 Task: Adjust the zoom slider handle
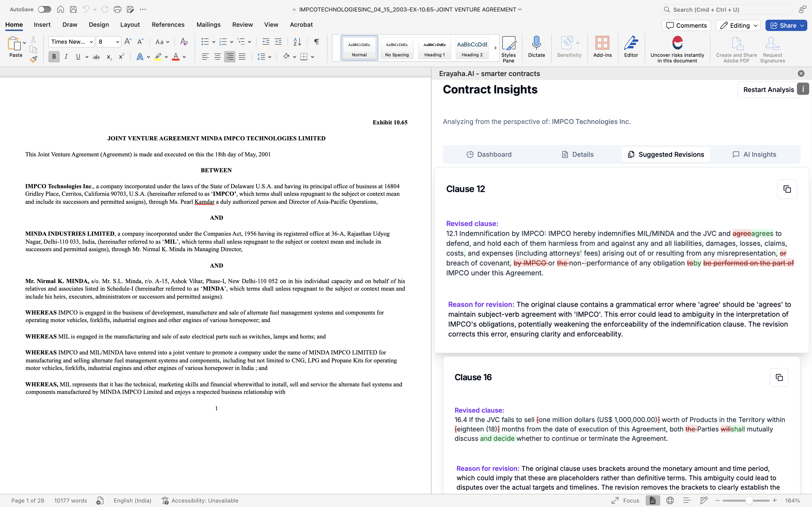tap(749, 500)
